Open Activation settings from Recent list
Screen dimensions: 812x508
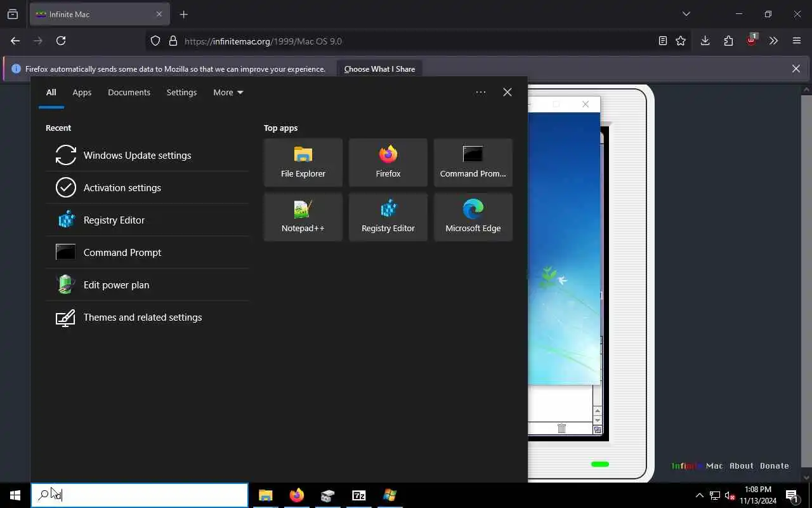point(147,187)
